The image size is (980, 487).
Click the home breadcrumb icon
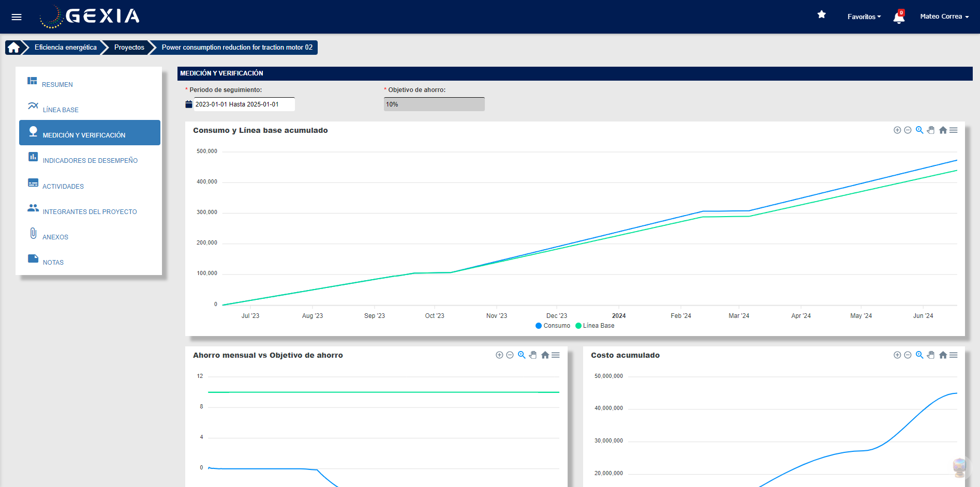tap(14, 48)
